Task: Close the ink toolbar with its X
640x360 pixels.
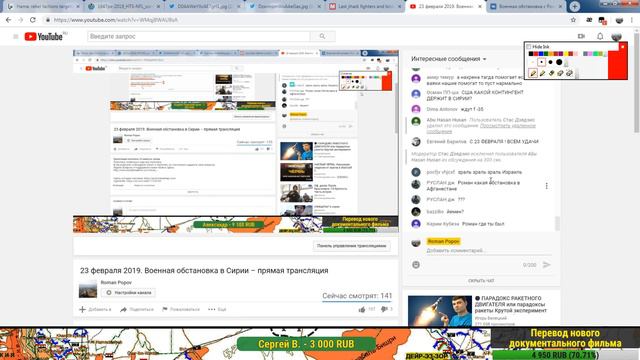Action: point(622,47)
